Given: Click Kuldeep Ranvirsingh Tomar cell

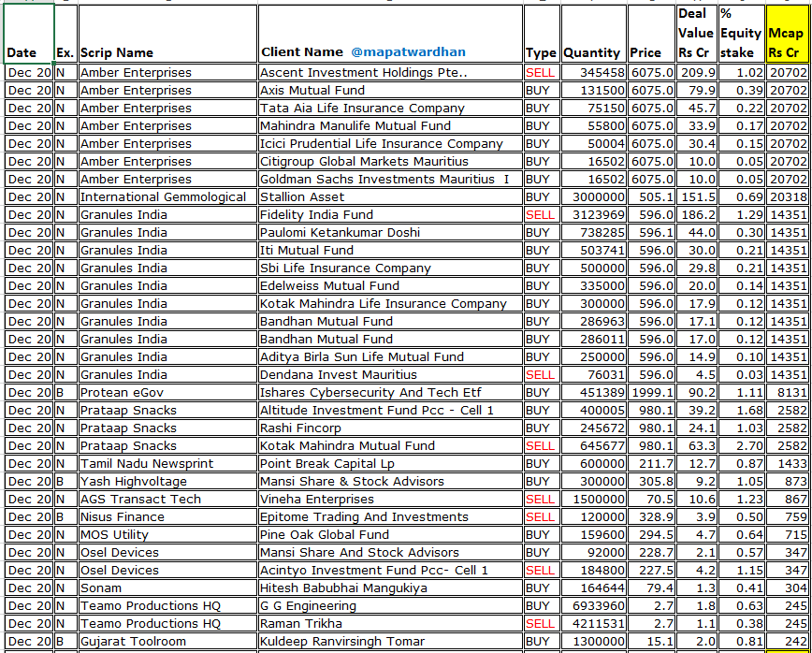Looking at the screenshot, I should point(390,642).
